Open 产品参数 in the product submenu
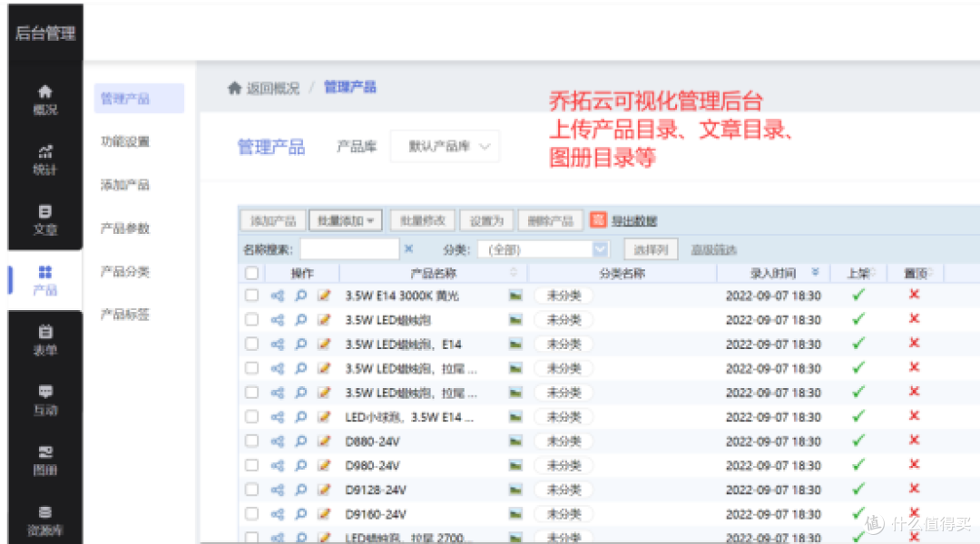Screen dimensions: 980x544 [x=125, y=228]
